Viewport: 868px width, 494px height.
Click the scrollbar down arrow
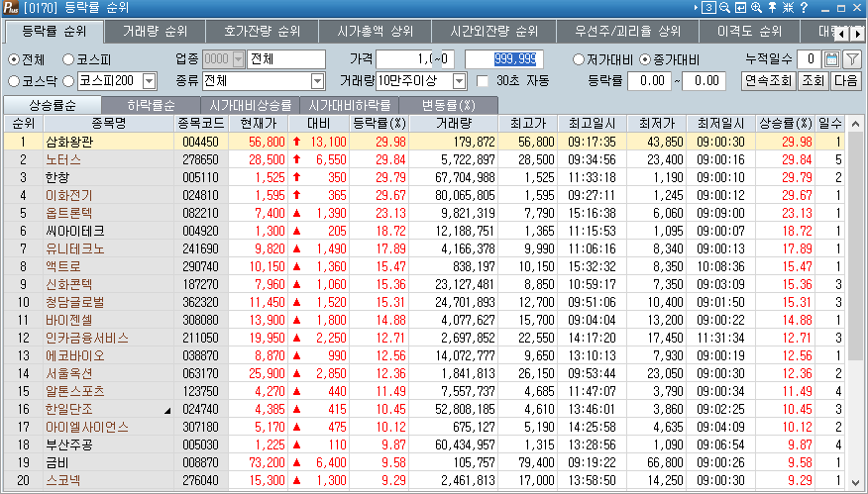point(855,482)
